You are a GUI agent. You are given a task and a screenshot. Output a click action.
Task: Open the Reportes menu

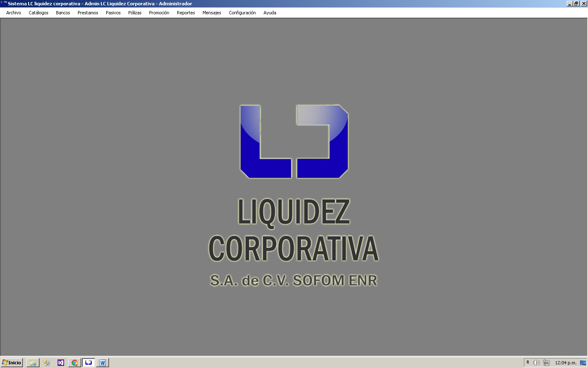186,13
